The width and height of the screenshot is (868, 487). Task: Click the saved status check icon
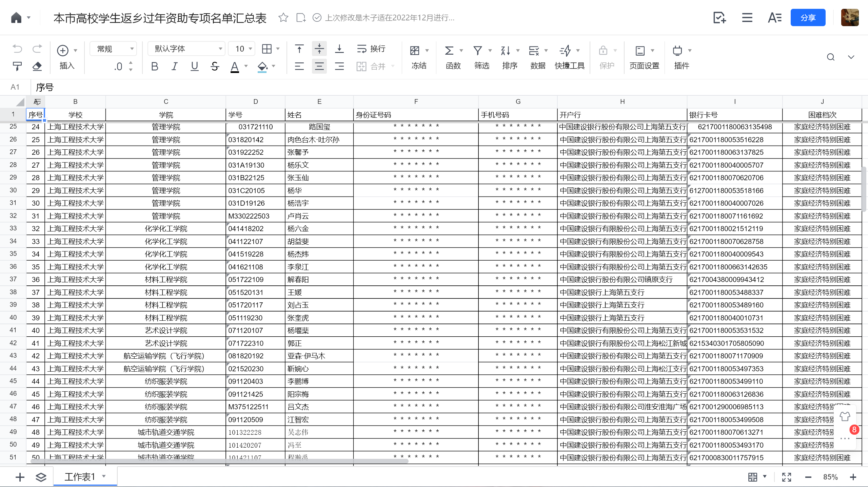(x=317, y=17)
